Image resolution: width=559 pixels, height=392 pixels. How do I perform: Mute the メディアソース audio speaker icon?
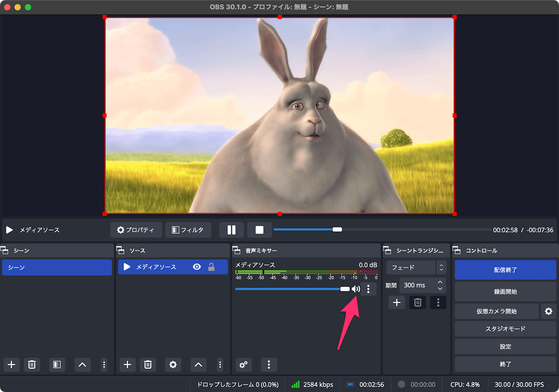pos(356,289)
